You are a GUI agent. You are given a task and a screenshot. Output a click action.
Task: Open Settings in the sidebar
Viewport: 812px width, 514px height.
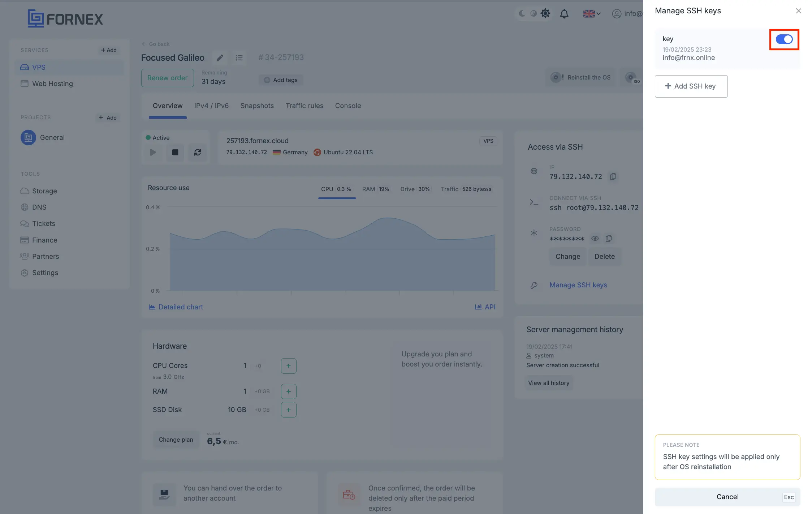pos(39,273)
